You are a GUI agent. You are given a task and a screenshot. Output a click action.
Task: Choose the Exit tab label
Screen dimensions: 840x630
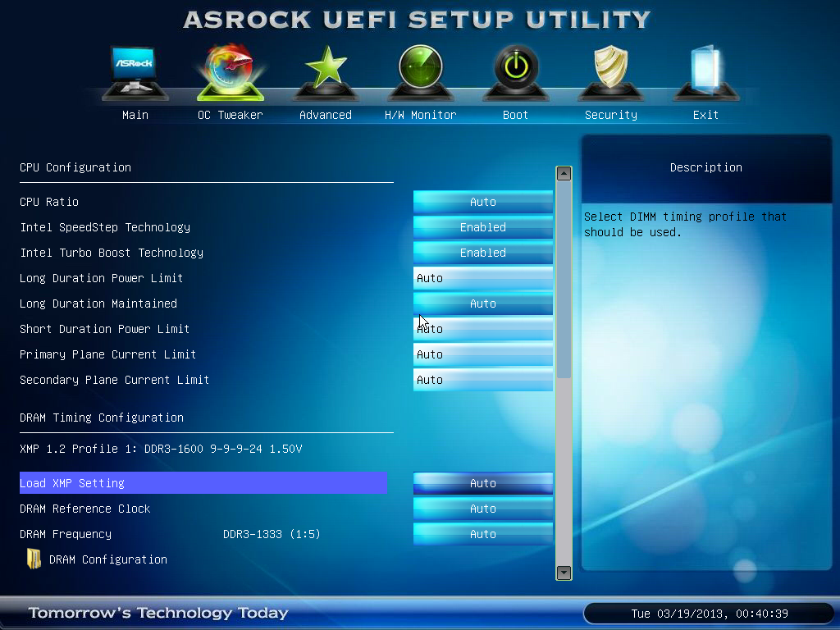705,115
